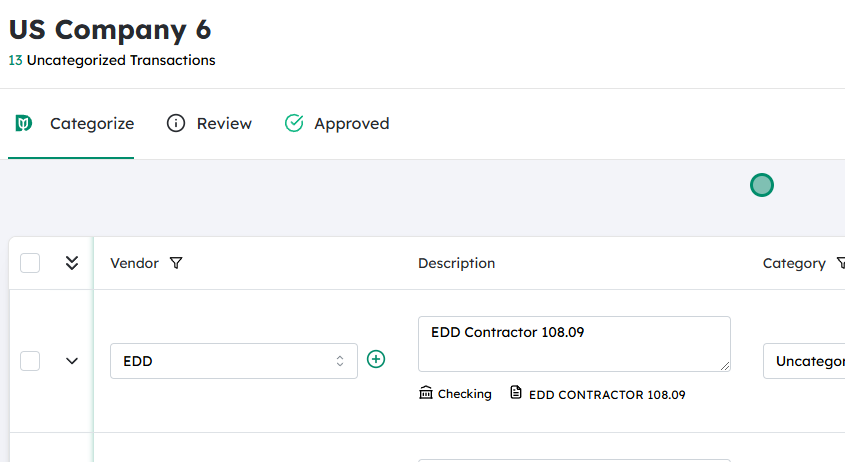Screen dimensions: 845x462
Task: Click the document icon before EDD CONTRACTOR
Action: [x=516, y=393]
